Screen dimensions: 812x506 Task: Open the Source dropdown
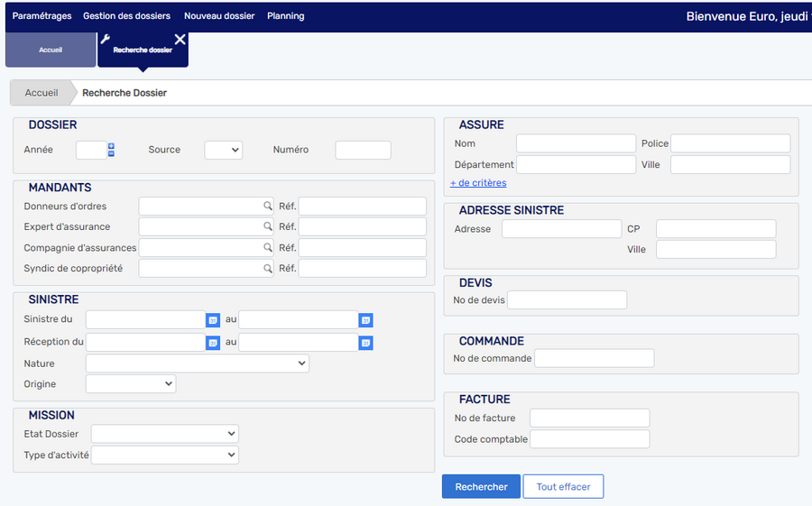(223, 151)
